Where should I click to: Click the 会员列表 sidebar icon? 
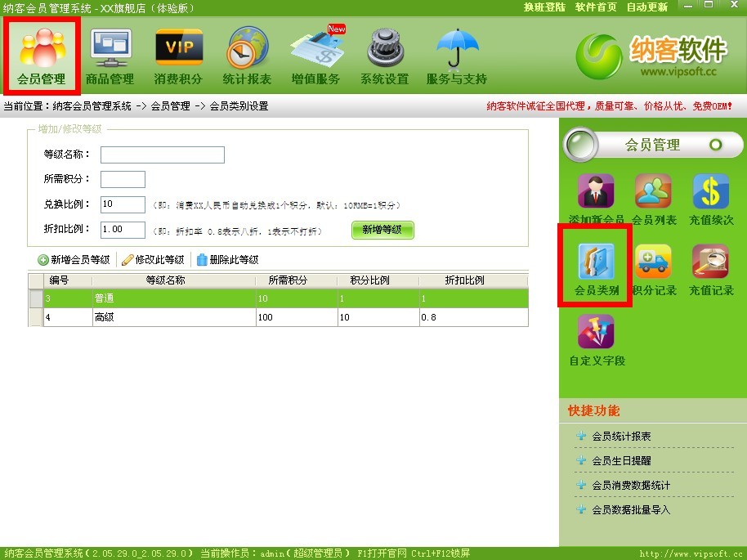654,199
